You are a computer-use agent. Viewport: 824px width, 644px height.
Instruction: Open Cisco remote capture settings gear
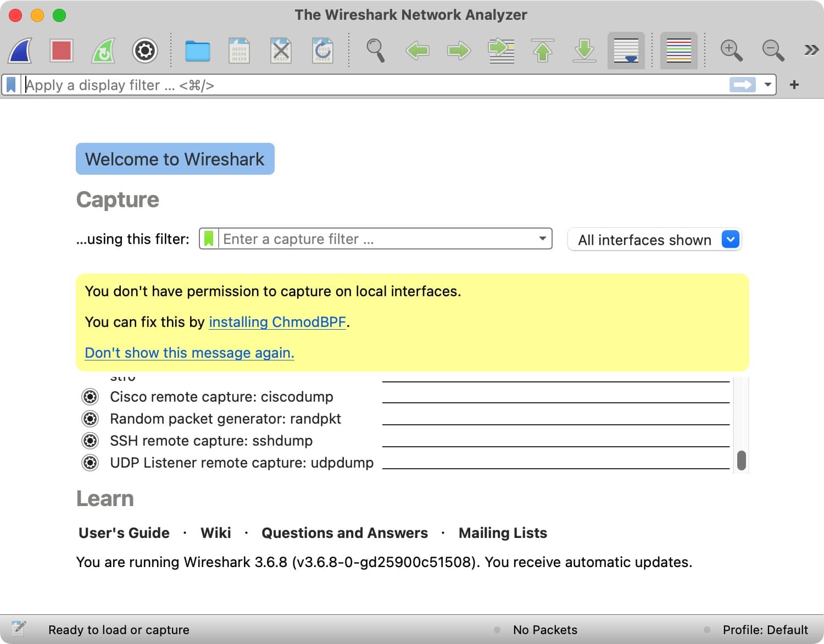click(90, 397)
